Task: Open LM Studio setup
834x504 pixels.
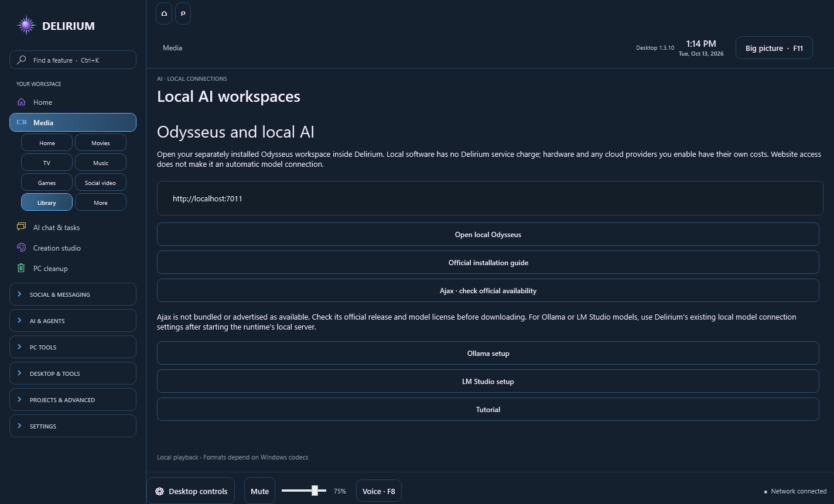Action: tap(488, 381)
